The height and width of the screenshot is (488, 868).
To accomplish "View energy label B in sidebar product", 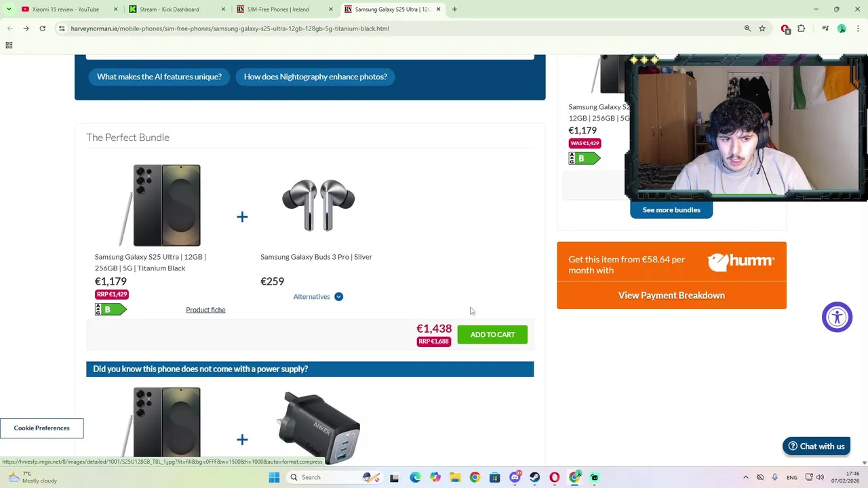I will [585, 159].
